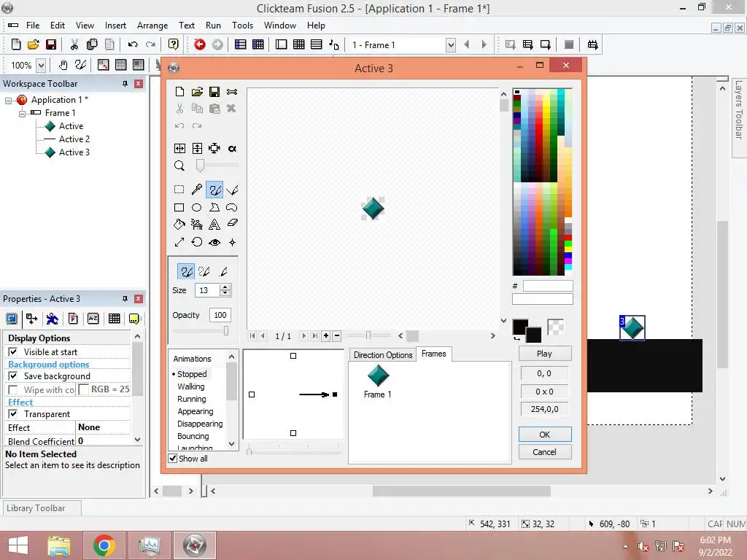
Task: Click the magnifier zoom tool
Action: tap(179, 166)
